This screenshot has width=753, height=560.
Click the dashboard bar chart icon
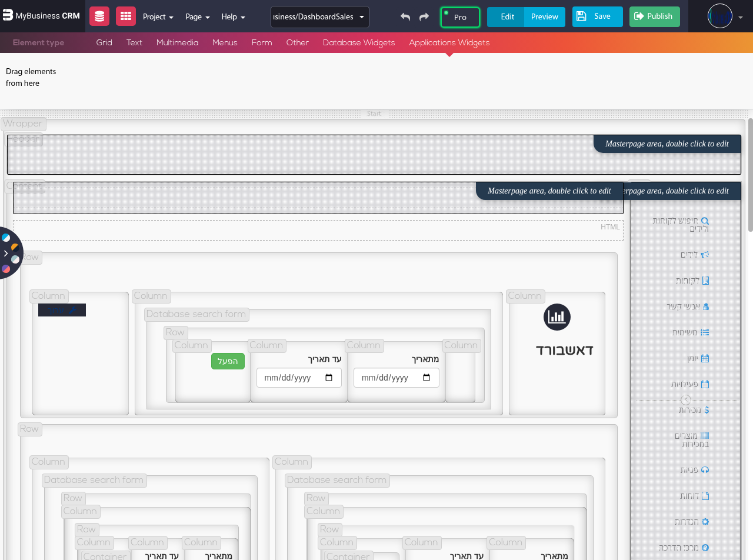tap(557, 317)
